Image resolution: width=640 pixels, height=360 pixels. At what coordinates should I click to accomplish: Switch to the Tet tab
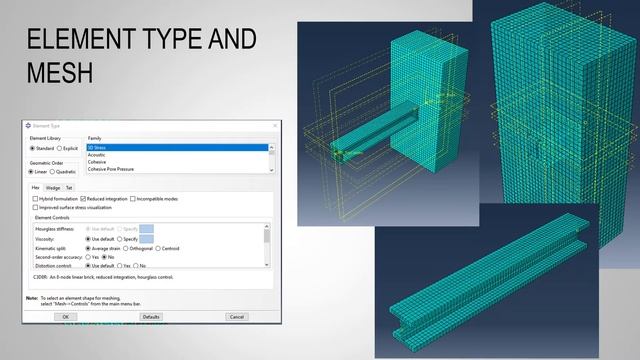69,188
